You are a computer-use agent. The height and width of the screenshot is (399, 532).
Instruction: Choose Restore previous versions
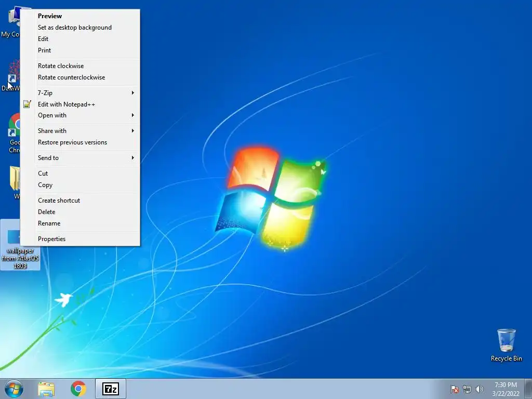click(80, 142)
